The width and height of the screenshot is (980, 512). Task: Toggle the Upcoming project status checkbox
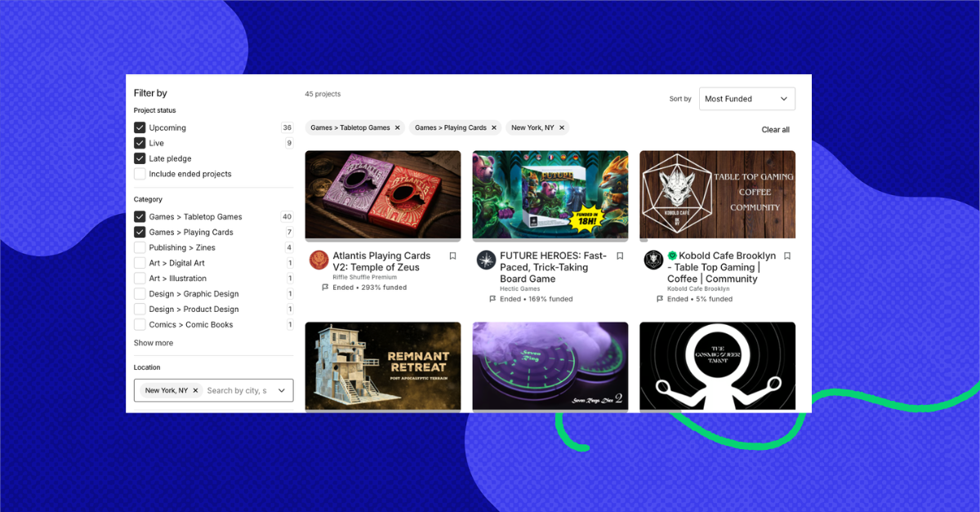140,127
